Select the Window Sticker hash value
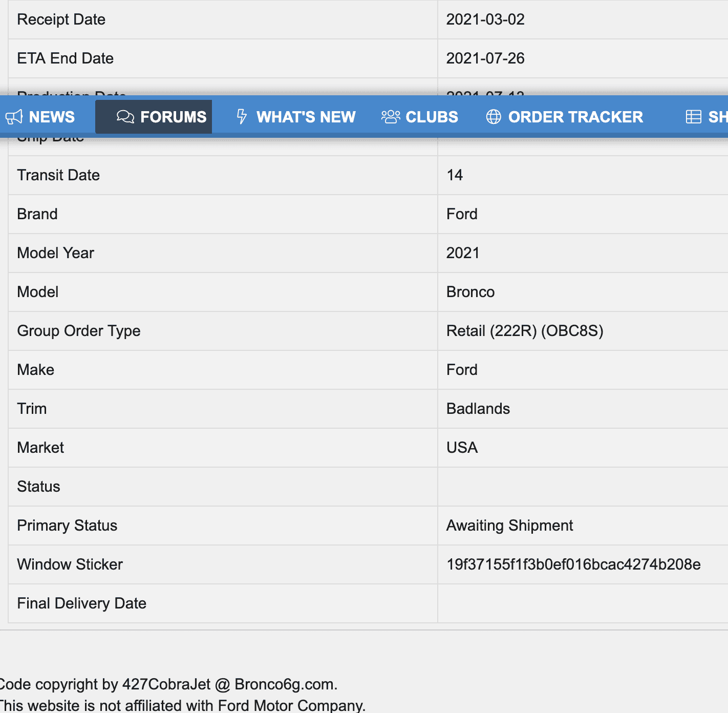This screenshot has width=728, height=713. (x=573, y=564)
